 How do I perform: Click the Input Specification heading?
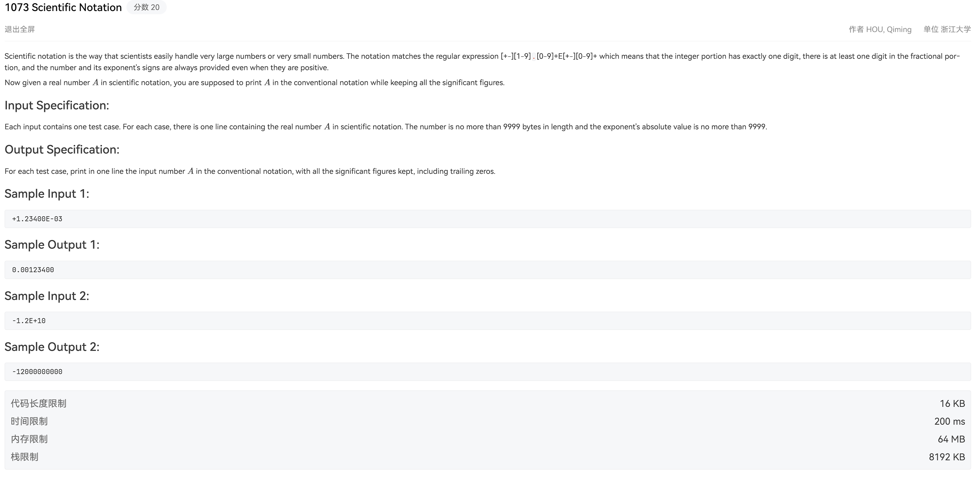(x=57, y=105)
